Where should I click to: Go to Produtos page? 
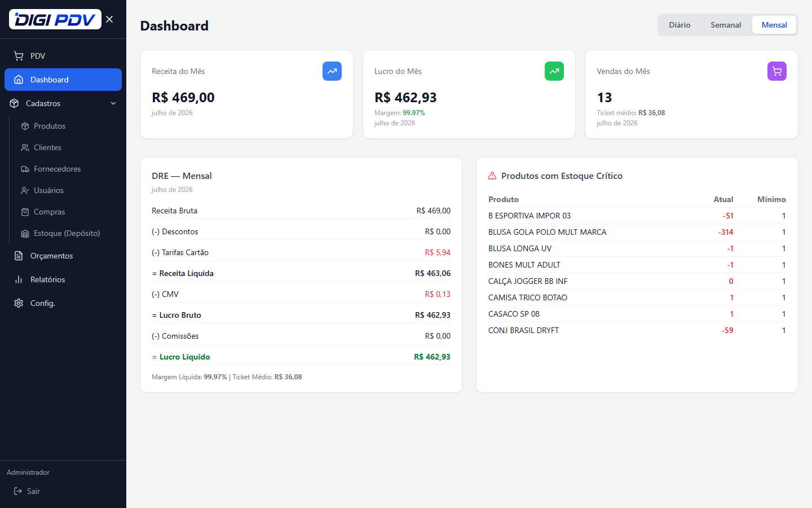tap(50, 126)
